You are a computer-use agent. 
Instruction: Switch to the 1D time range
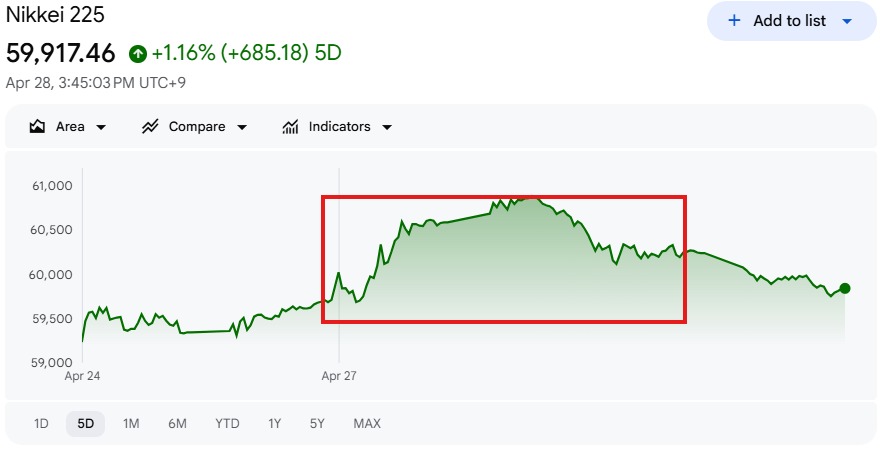(41, 424)
